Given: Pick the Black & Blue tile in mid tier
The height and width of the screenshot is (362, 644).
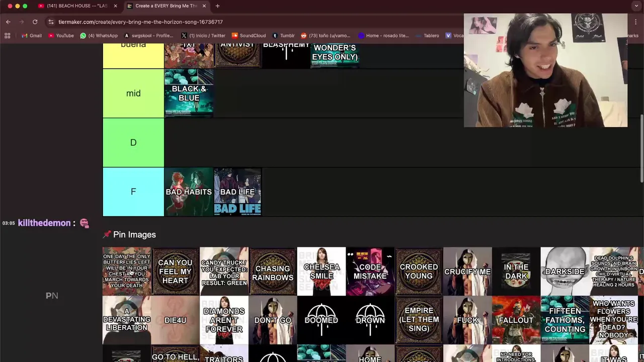Looking at the screenshot, I should (189, 94).
